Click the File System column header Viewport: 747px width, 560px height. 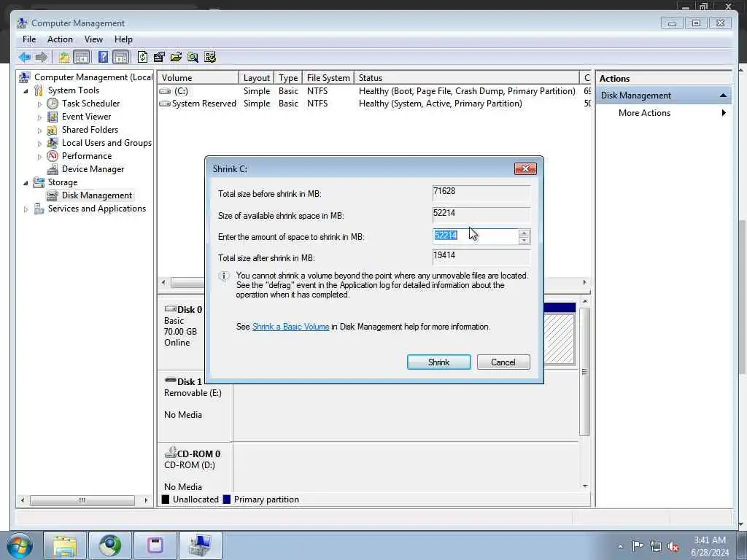(328, 77)
